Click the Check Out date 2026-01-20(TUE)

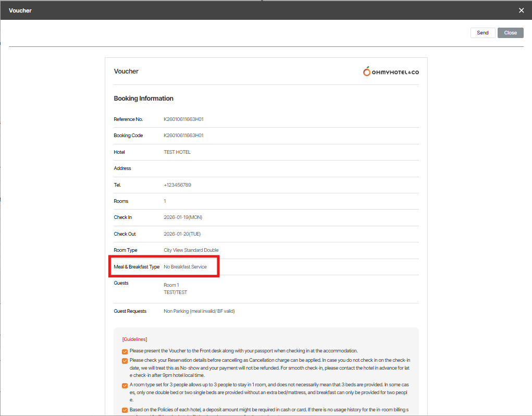click(x=182, y=234)
